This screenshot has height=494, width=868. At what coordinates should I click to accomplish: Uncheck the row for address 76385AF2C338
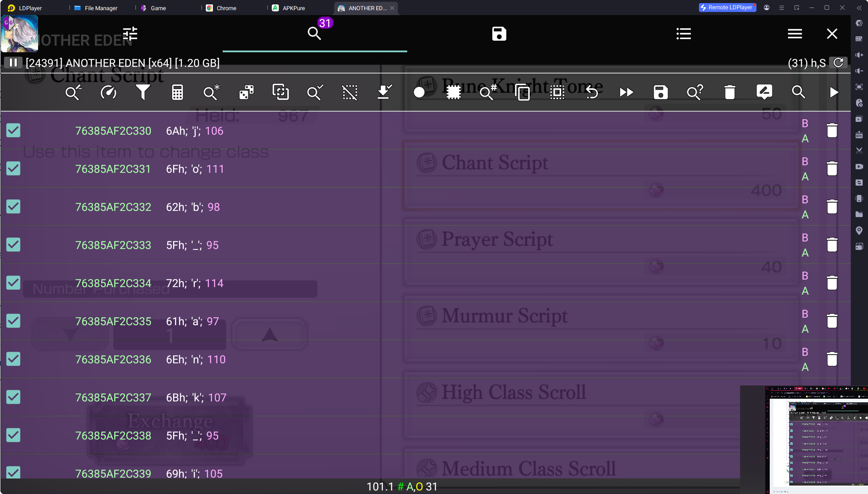13,435
